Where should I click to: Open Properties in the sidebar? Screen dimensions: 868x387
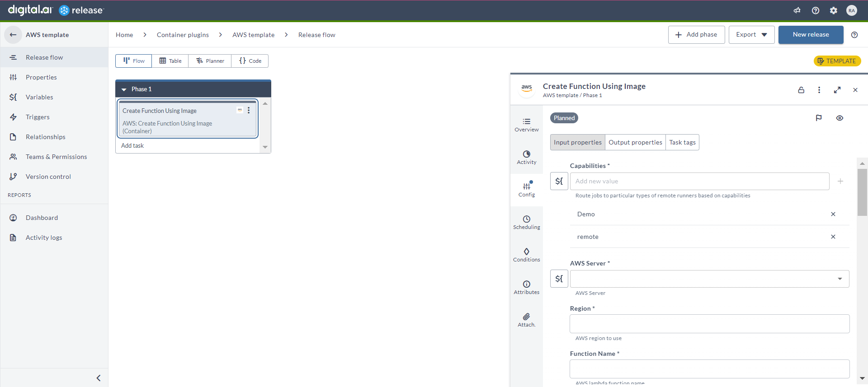tap(54, 77)
